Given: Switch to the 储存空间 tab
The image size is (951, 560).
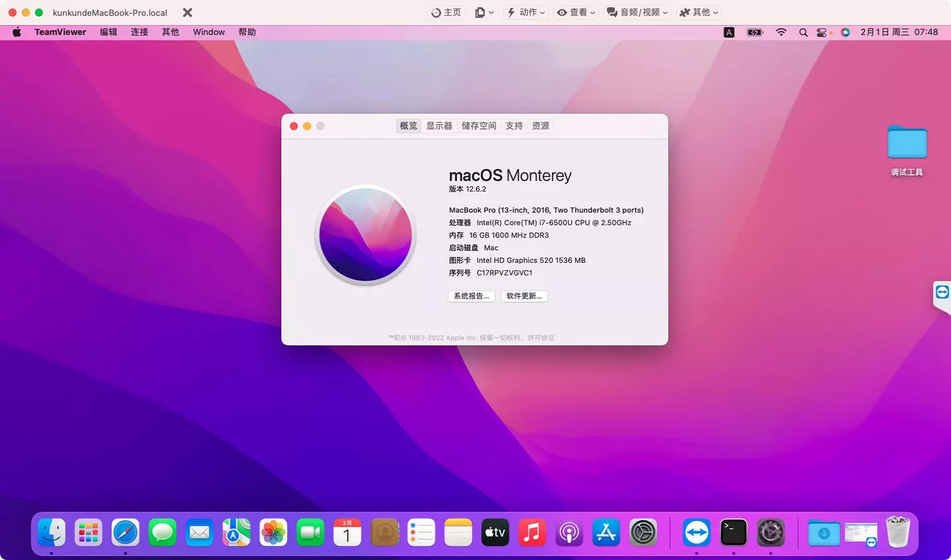Looking at the screenshot, I should tap(479, 126).
